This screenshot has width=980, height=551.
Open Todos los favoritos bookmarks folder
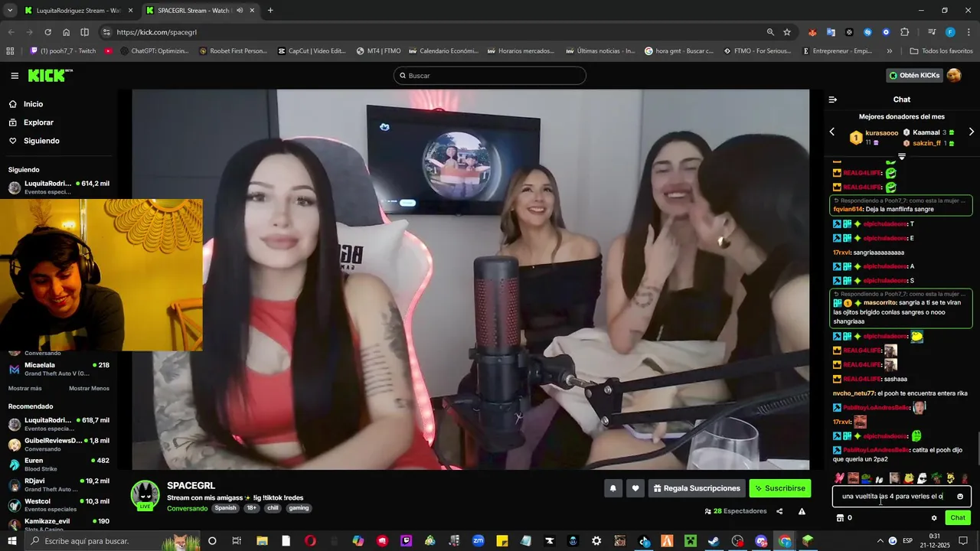(x=941, y=51)
